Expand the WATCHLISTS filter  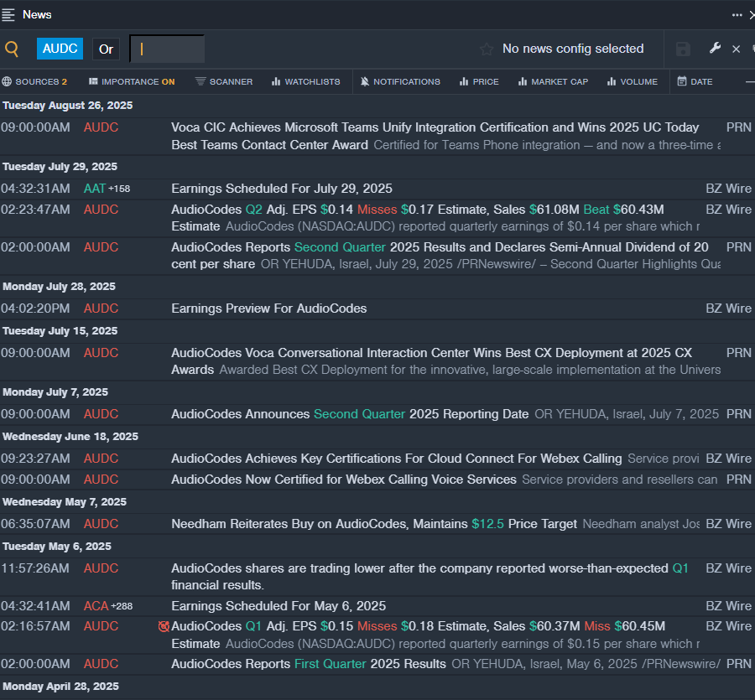305,82
